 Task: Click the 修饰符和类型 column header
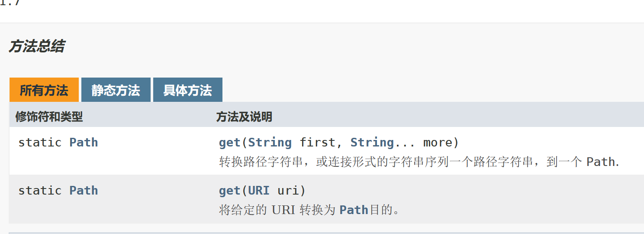click(49, 117)
